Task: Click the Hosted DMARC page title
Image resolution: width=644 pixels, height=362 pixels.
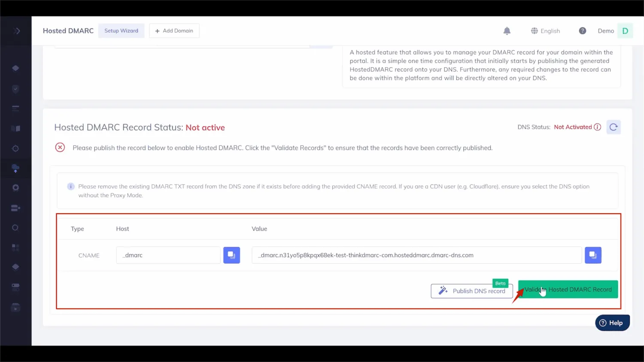Action: [x=68, y=31]
